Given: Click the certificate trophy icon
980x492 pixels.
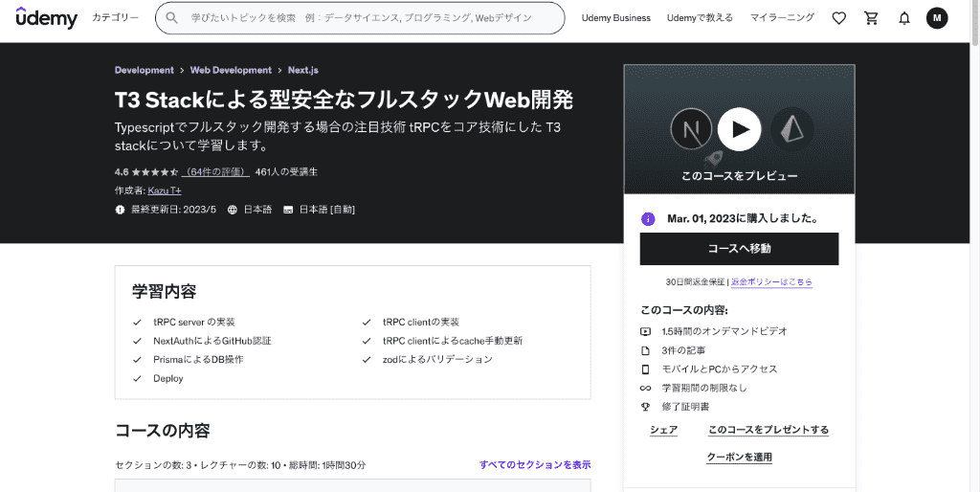Looking at the screenshot, I should [x=646, y=407].
